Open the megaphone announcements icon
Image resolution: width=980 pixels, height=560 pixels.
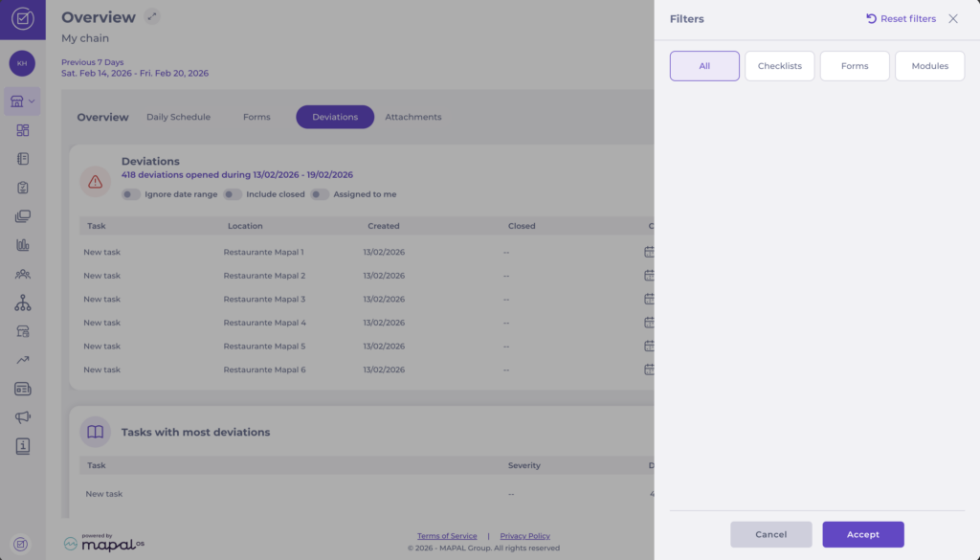tap(23, 417)
